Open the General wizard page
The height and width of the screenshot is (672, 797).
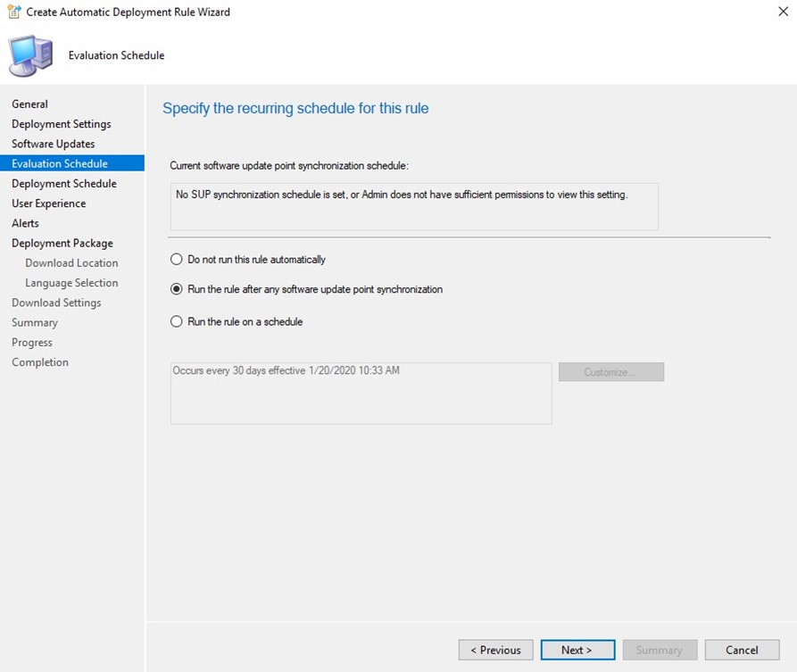(30, 104)
